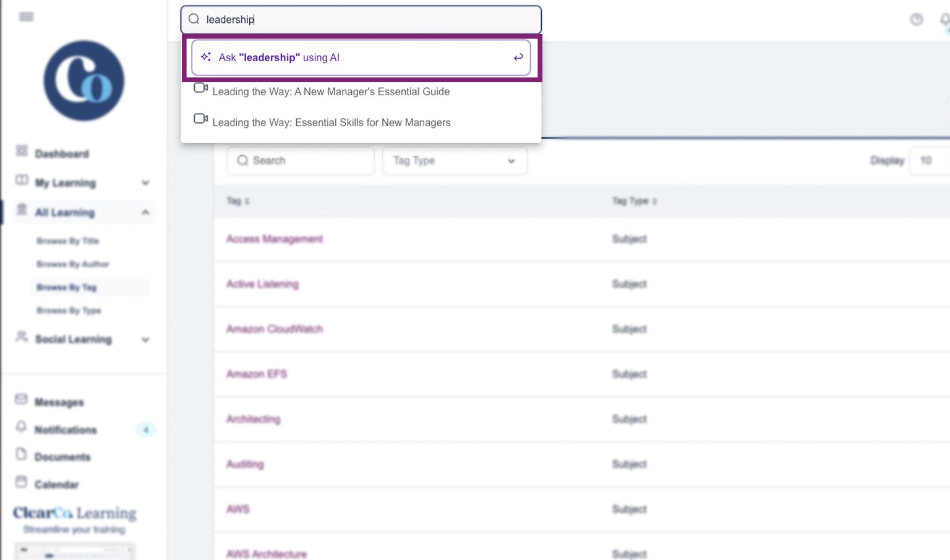950x560 pixels.
Task: Open the Notifications bell icon in sidebar
Action: point(22,426)
